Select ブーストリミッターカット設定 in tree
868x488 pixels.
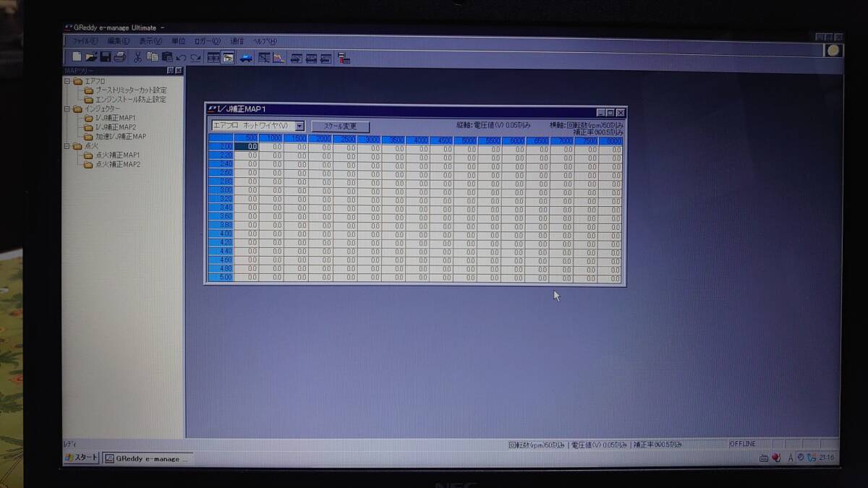(x=131, y=90)
